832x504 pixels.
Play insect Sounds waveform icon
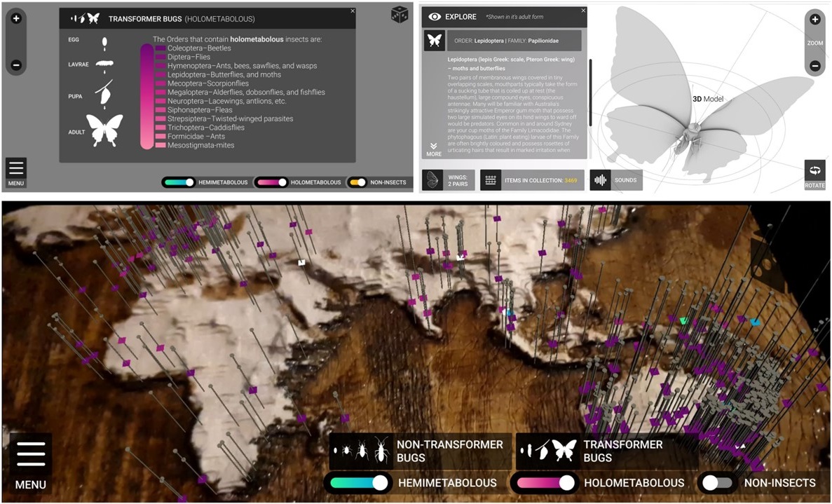[600, 180]
